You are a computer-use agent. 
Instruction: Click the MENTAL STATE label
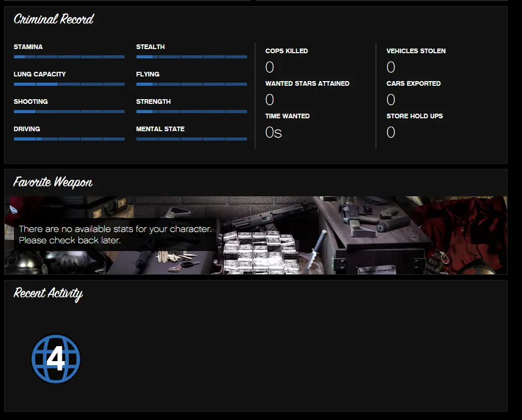coord(160,129)
